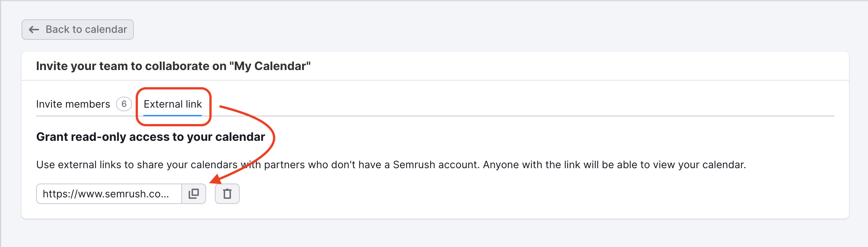Focus the semrush.co URL field
Image resolution: width=868 pixels, height=247 pixels.
coord(109,194)
